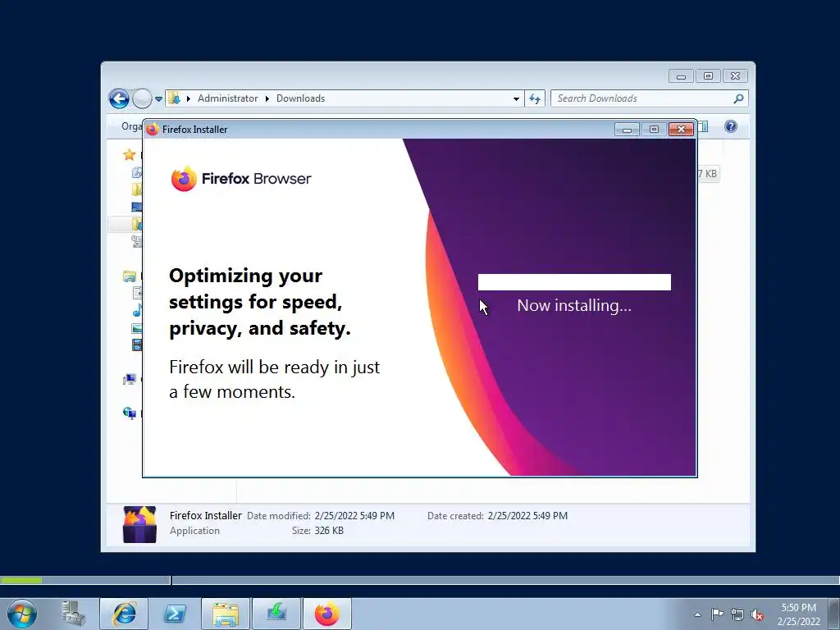The height and width of the screenshot is (630, 840).
Task: Click the download installer taskbar icon with green arrow
Action: (x=276, y=614)
